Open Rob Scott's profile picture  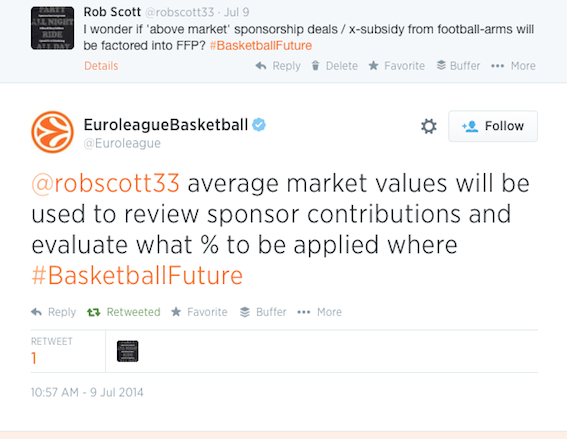[52, 28]
